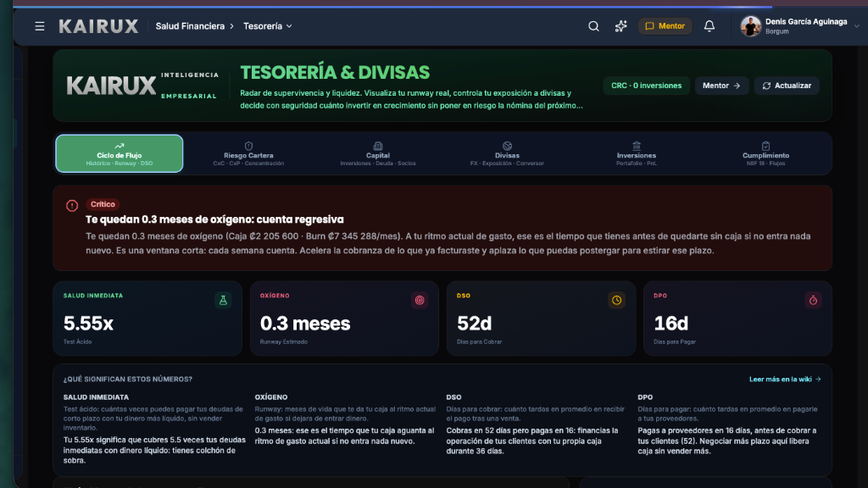Click the ¿Qué significan estos números? heading

(x=128, y=379)
